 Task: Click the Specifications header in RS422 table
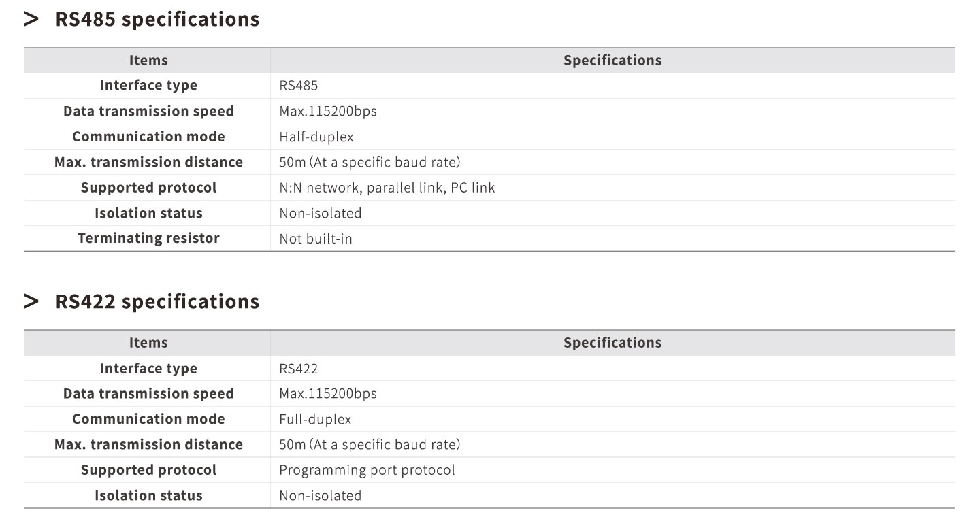612,343
